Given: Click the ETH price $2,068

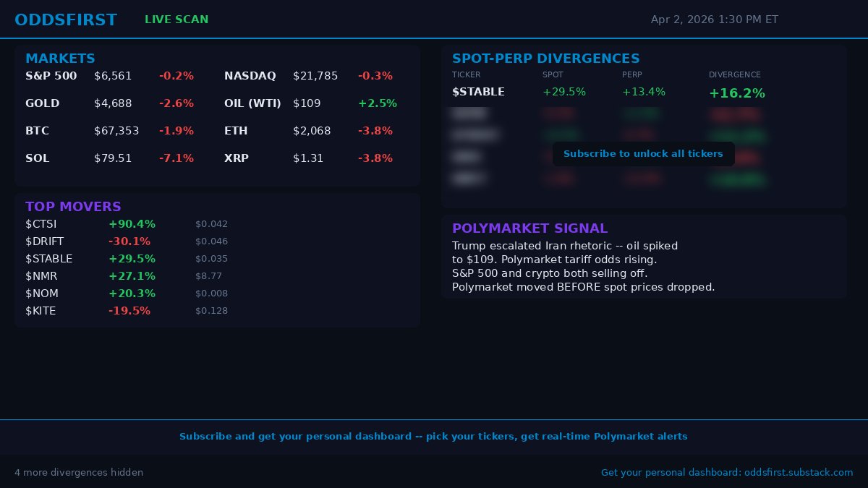Looking at the screenshot, I should click(312, 131).
